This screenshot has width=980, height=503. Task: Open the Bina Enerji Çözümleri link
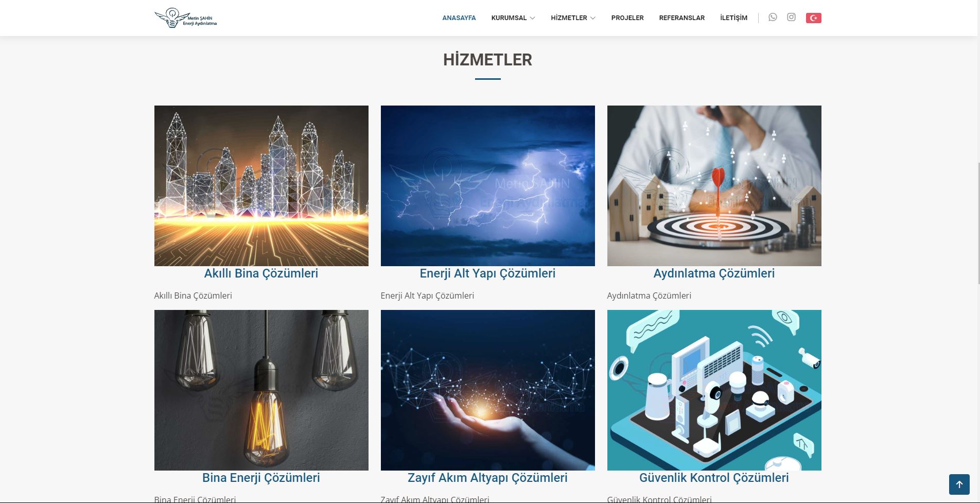[261, 478]
